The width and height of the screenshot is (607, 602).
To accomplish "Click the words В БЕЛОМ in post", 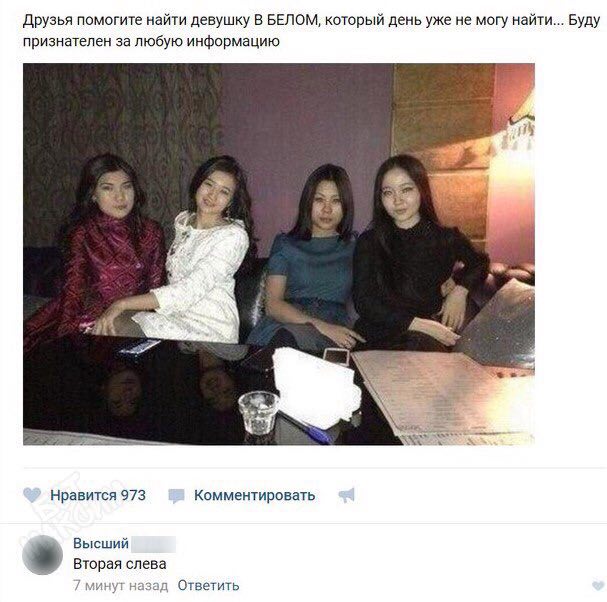I will (x=286, y=20).
